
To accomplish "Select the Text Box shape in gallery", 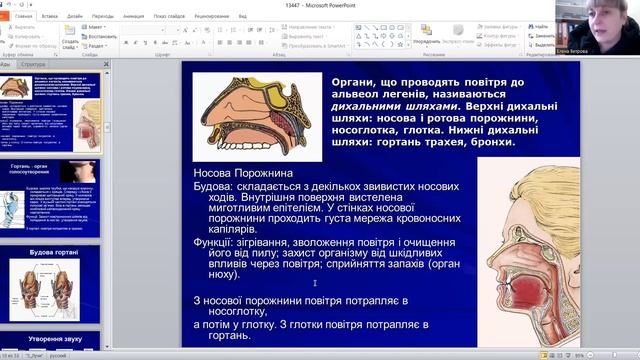I will click(358, 27).
